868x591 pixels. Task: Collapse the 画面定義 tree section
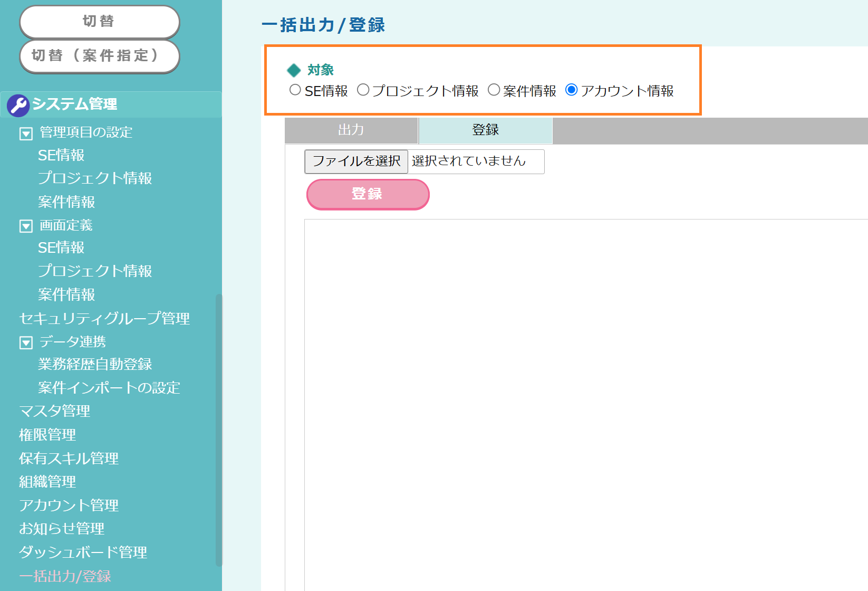(26, 226)
